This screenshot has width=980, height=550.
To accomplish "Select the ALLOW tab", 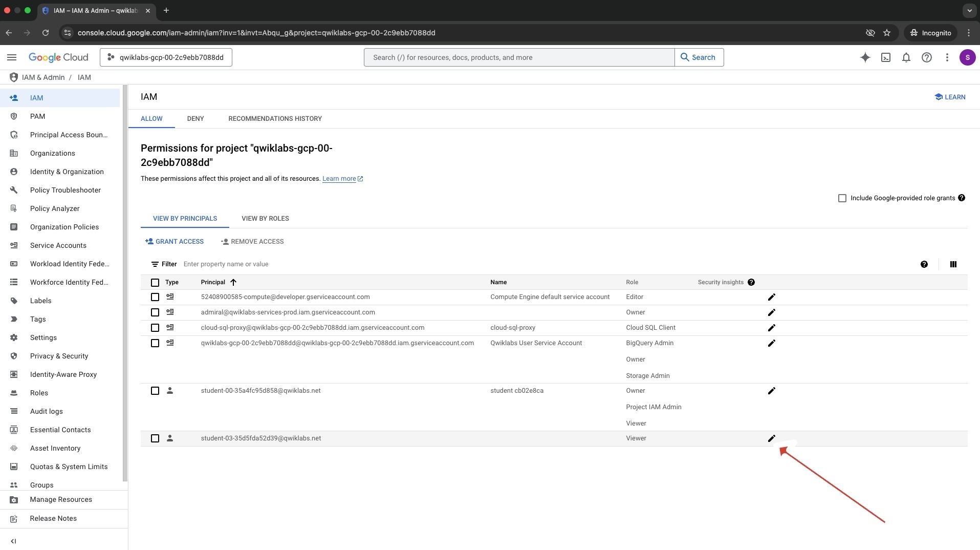I will coord(151,118).
